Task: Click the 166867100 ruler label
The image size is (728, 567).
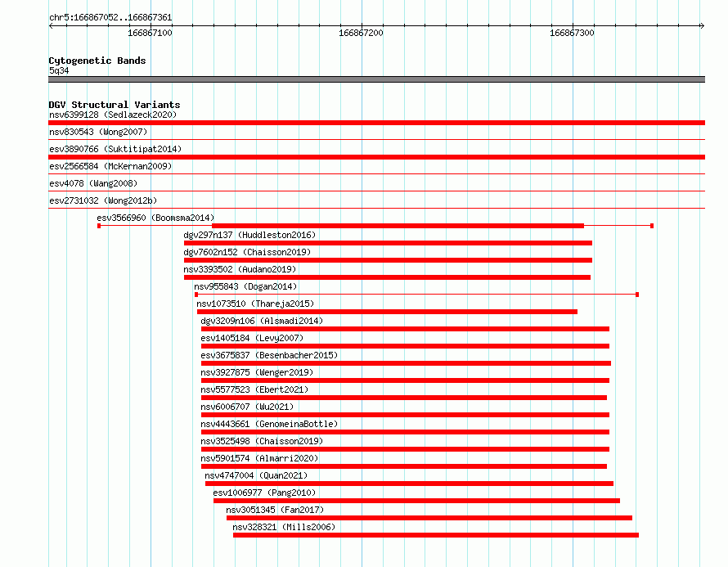Action: pyautogui.click(x=150, y=33)
